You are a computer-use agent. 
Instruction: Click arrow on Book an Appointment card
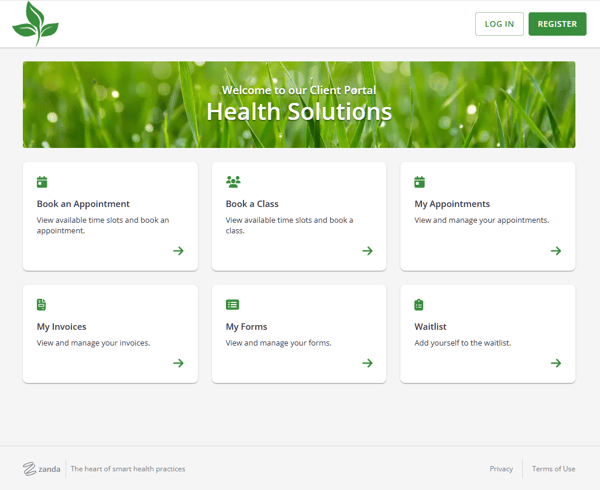click(x=178, y=251)
